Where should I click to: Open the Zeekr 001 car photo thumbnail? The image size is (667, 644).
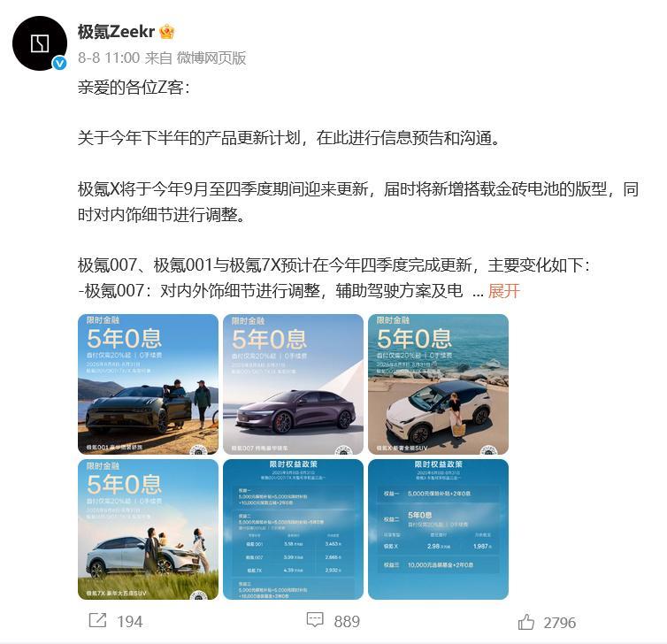point(148,384)
